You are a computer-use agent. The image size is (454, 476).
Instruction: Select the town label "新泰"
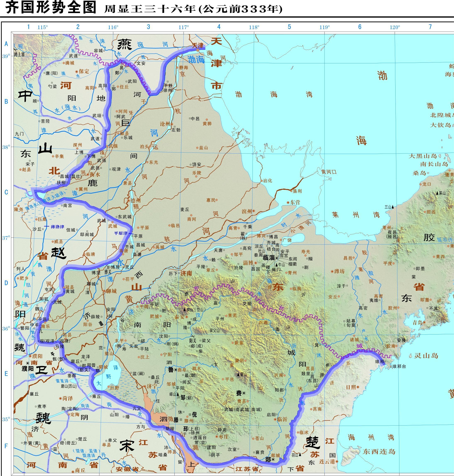pyautogui.click(x=239, y=343)
